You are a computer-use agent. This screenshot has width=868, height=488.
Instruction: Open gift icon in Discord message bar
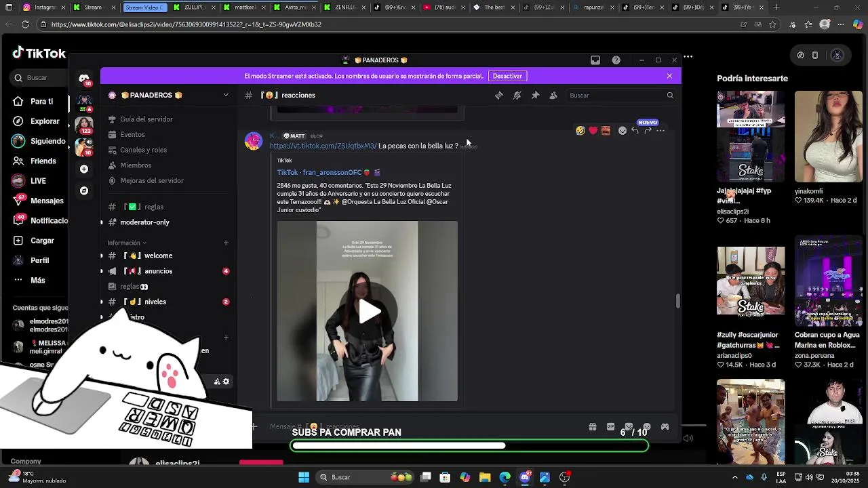coord(593,427)
